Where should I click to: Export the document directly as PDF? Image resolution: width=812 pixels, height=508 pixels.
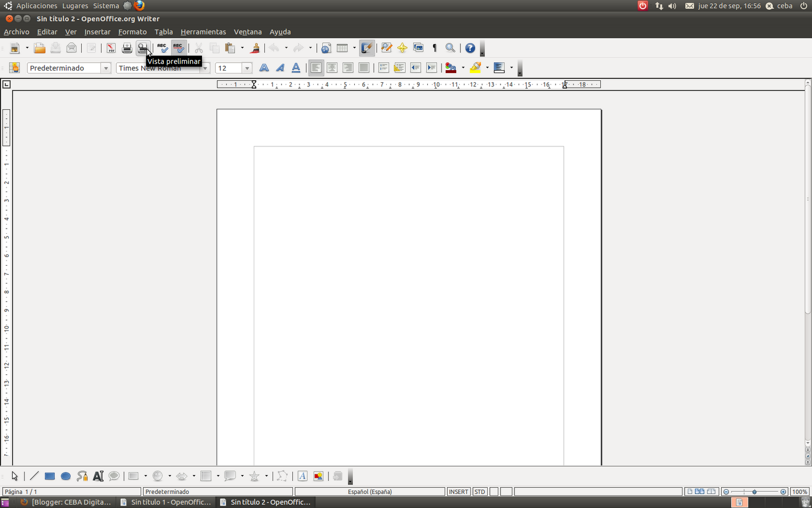coord(111,48)
